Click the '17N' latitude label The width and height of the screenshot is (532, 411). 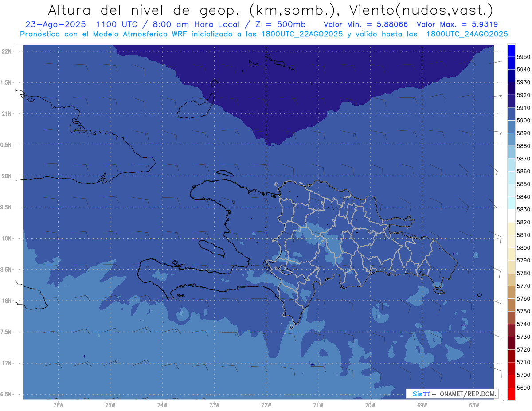coord(8,363)
